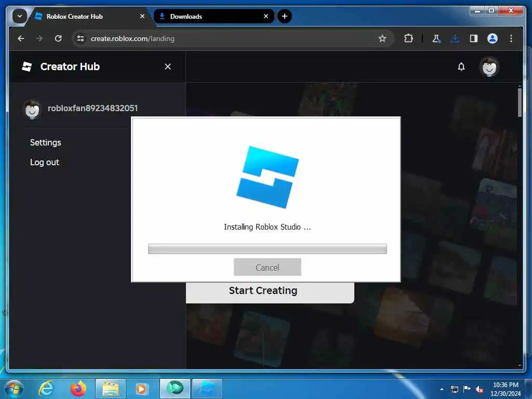Screen dimensions: 532x399
Task: Click the create.roblox.com address bar
Action: [232, 38]
